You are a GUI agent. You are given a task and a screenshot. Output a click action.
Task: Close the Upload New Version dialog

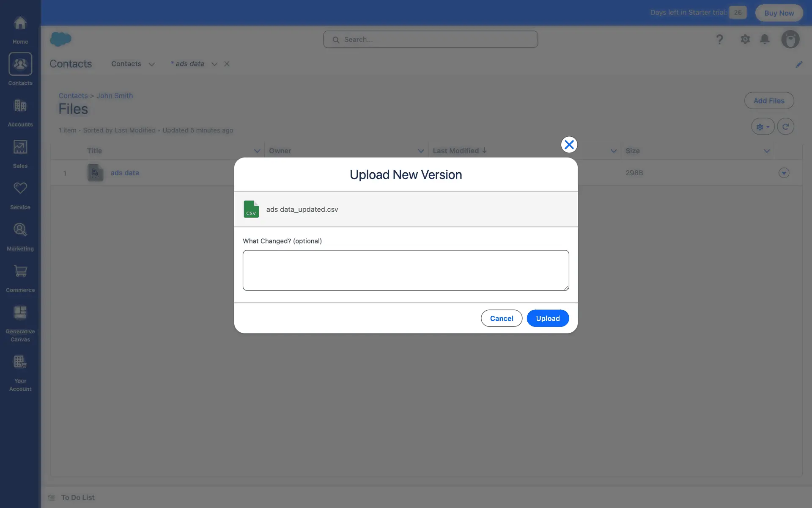[x=569, y=145]
